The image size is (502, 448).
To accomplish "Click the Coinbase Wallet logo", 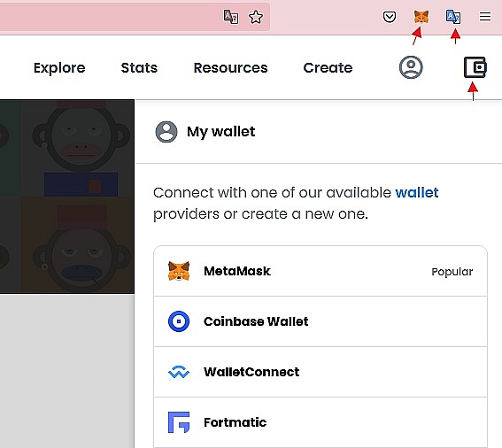I will pyautogui.click(x=179, y=321).
